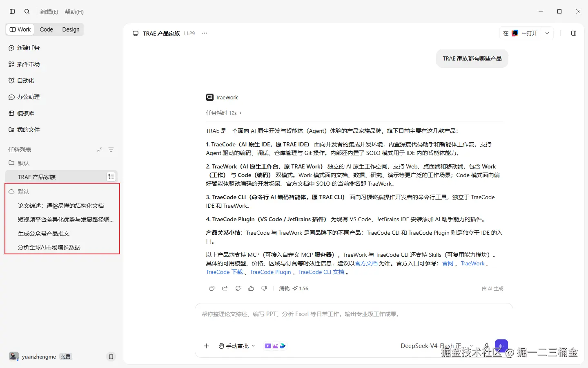588x368 pixels.
Task: Share the reply with the share icon
Action: pos(225,288)
